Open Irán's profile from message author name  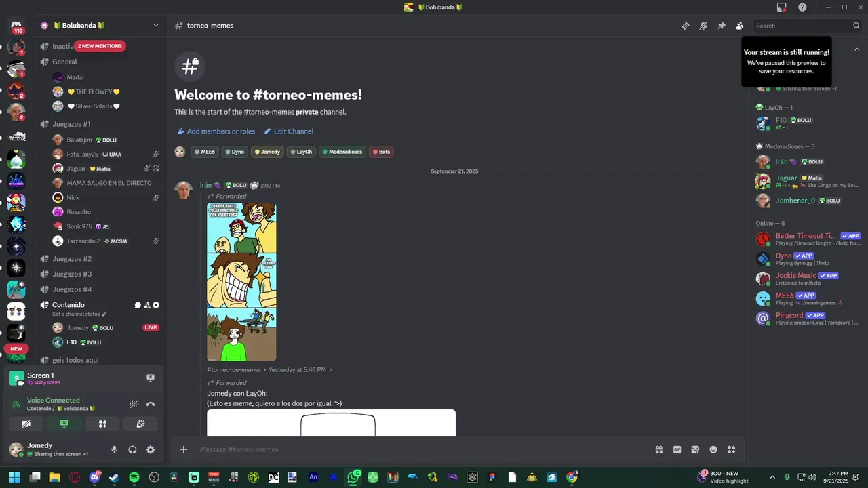point(206,185)
